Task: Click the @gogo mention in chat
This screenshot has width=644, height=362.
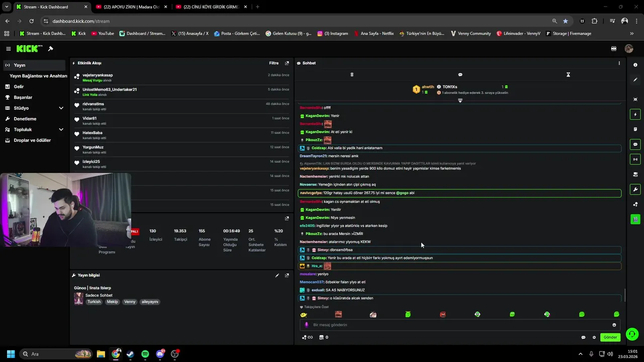Action: [402, 193]
